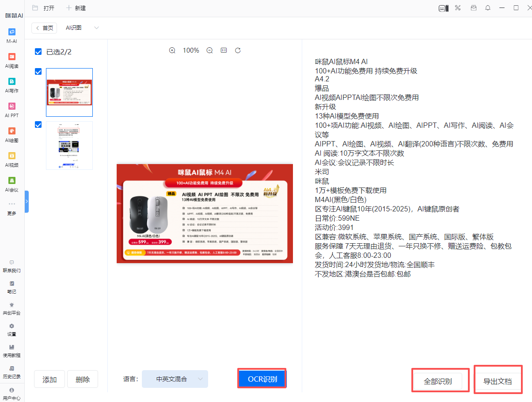
Task: Rotate the preview image clockwise
Action: 238,50
